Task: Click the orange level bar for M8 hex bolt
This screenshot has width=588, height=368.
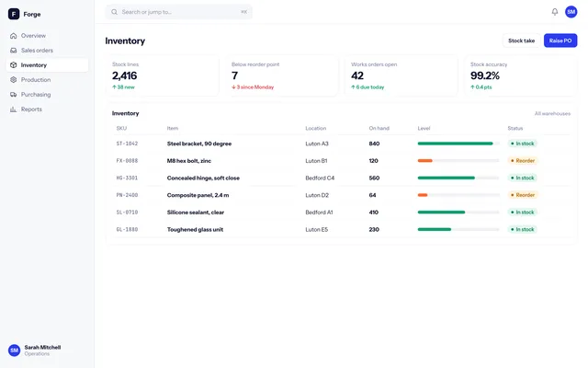Action: pos(424,161)
